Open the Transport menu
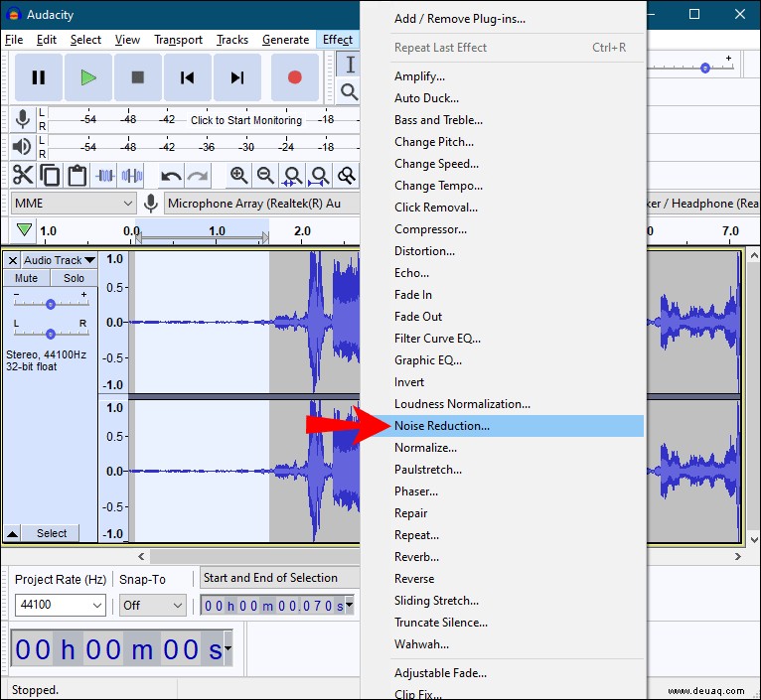The image size is (761, 700). [x=178, y=40]
